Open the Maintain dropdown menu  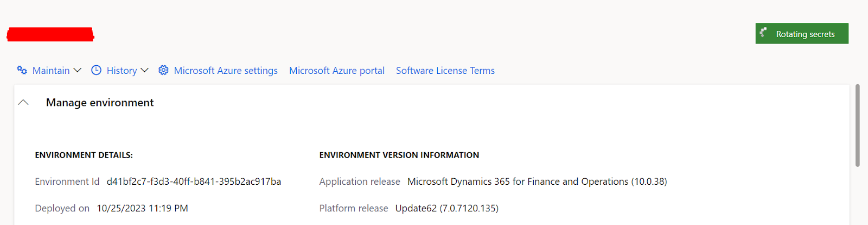pyautogui.click(x=51, y=71)
